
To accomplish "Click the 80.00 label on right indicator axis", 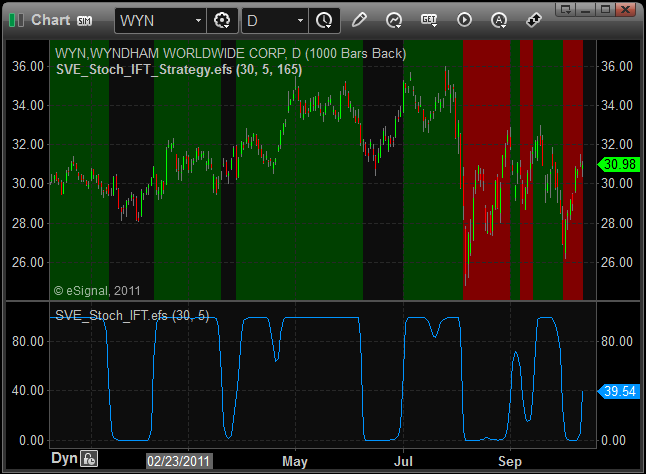I will pos(617,341).
